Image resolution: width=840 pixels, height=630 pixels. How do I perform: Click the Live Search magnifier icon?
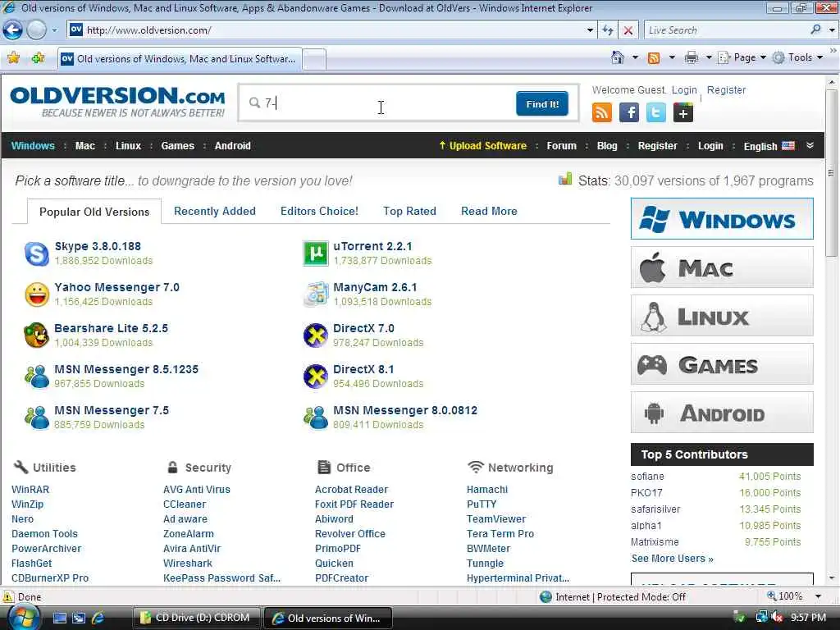(815, 30)
